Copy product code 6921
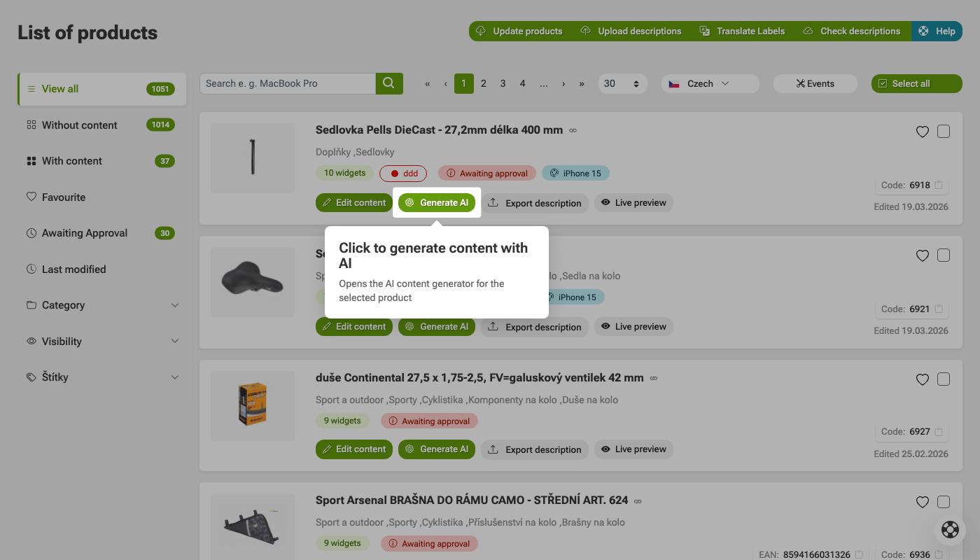The height and width of the screenshot is (560, 980). click(x=939, y=309)
